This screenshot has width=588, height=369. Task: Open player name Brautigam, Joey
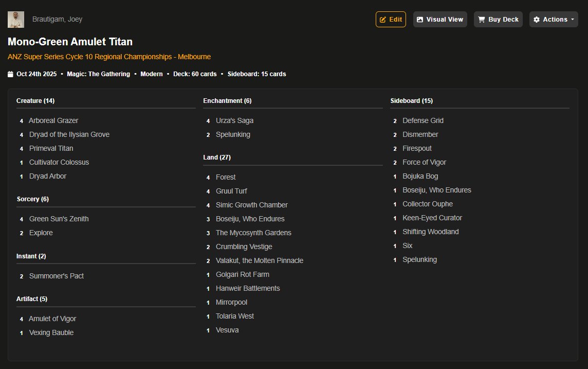[x=57, y=19]
